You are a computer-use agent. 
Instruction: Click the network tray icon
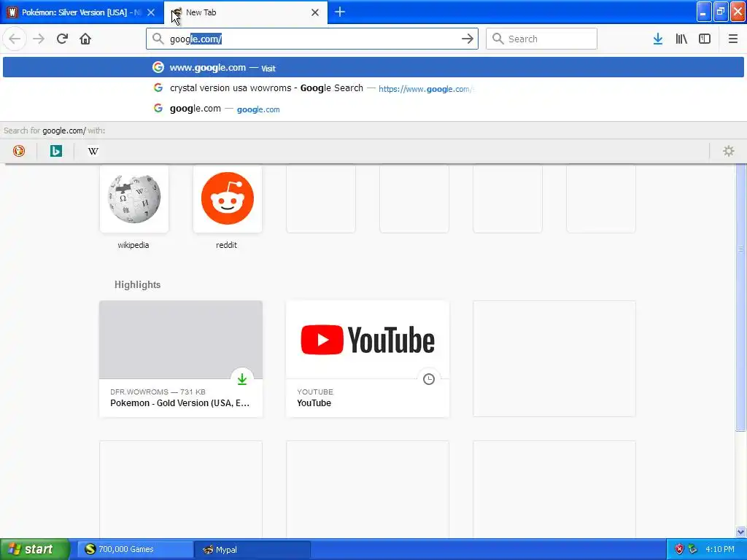point(693,549)
